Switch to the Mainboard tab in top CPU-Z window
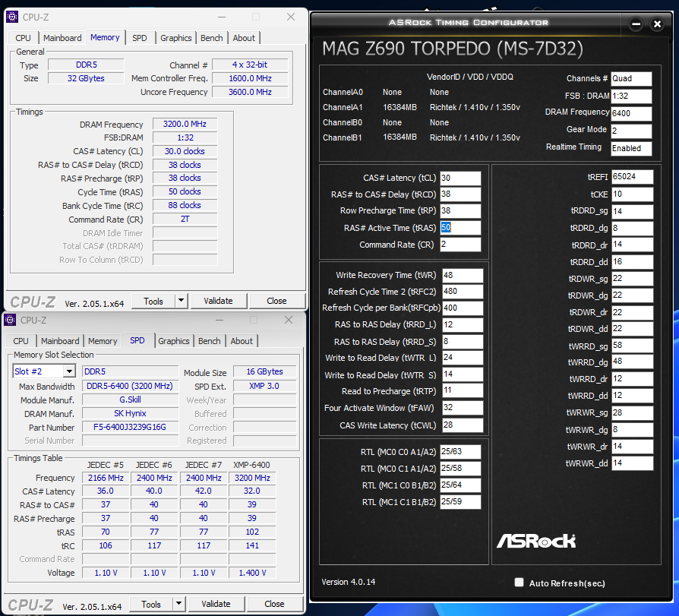The height and width of the screenshot is (616, 679). [62, 38]
